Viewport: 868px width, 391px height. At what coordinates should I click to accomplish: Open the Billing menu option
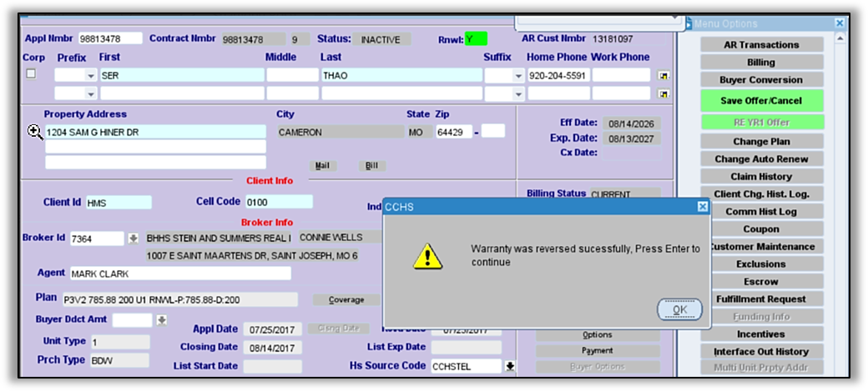click(761, 63)
